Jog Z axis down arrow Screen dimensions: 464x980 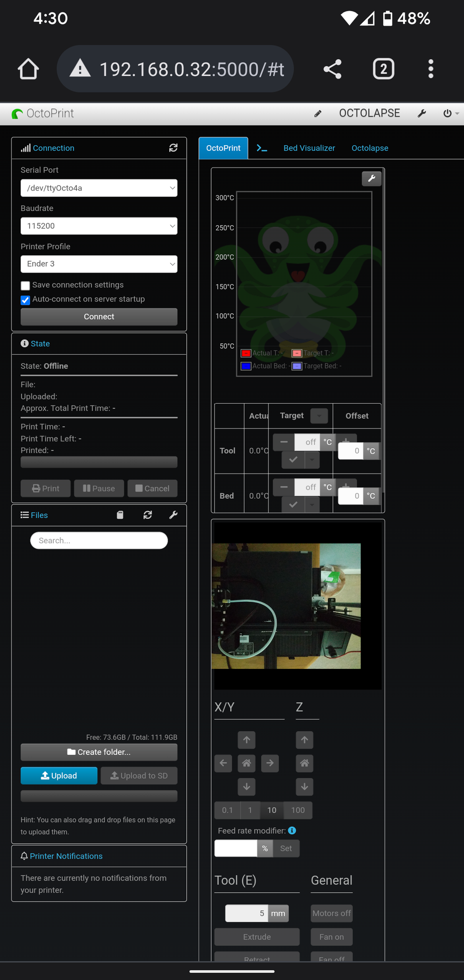tap(305, 786)
